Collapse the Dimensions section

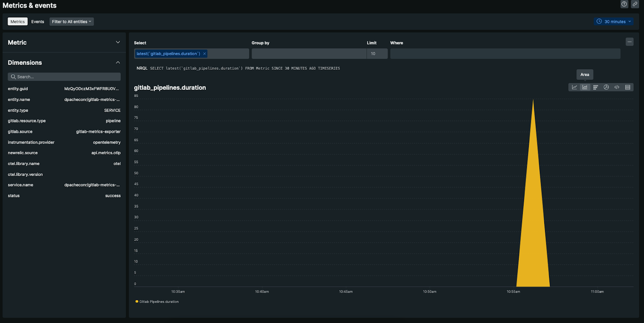118,62
